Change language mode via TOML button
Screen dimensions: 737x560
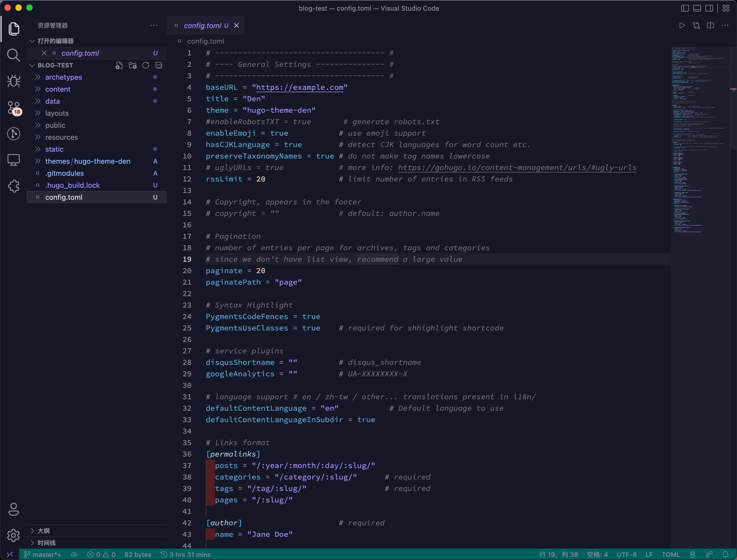click(x=670, y=555)
